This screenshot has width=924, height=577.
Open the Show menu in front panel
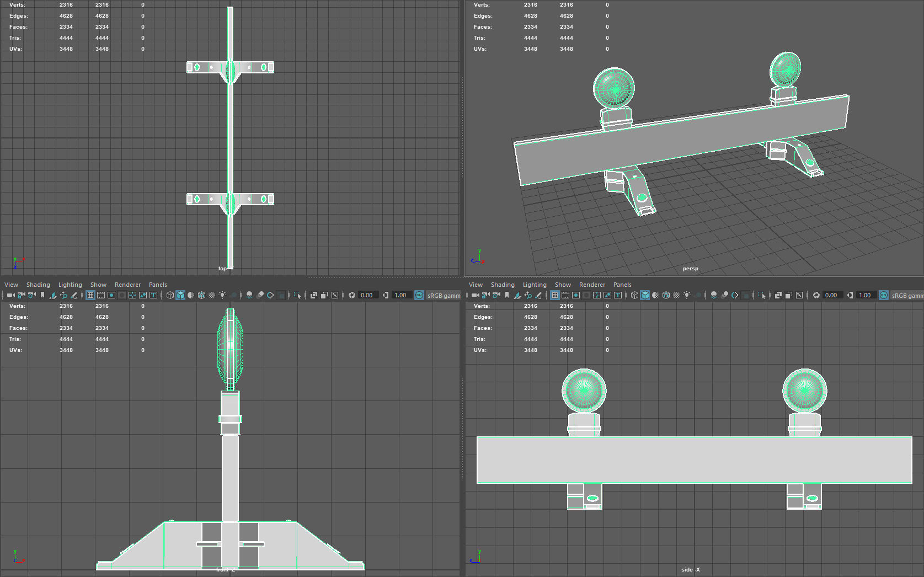[98, 285]
